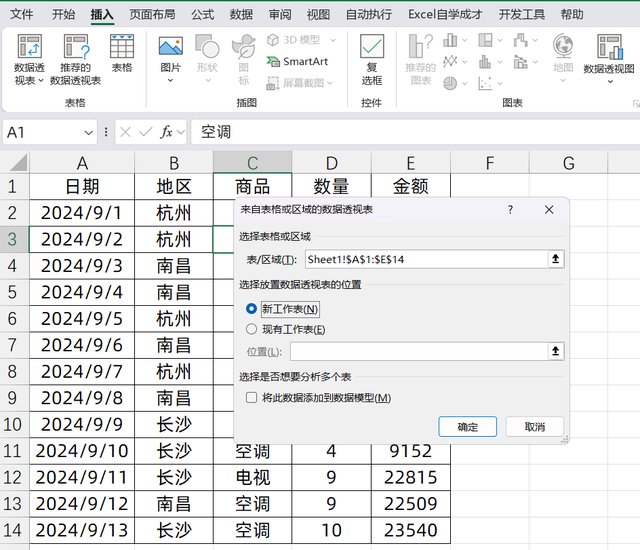Click the waterfall chart icon
Viewport: 640px width, 550px height.
tap(520, 40)
